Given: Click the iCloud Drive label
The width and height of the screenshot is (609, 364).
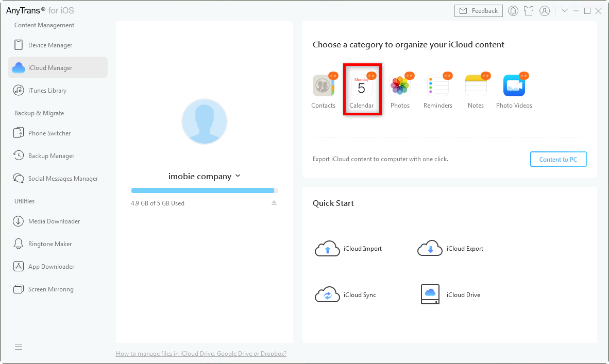Looking at the screenshot, I should 463,295.
